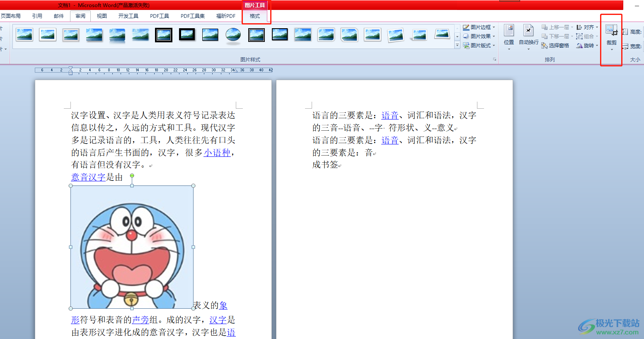Click the 宽度 width icon
644x339 pixels.
(x=625, y=46)
